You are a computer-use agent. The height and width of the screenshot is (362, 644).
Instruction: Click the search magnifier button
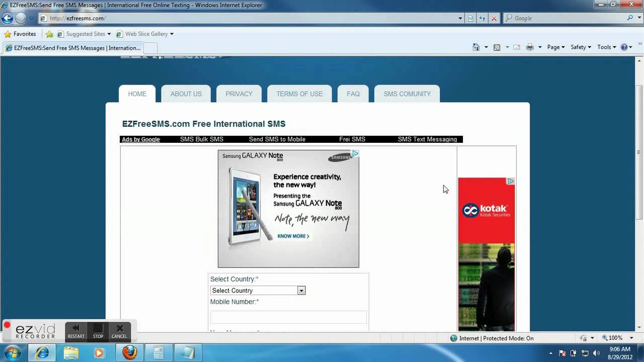click(x=630, y=18)
